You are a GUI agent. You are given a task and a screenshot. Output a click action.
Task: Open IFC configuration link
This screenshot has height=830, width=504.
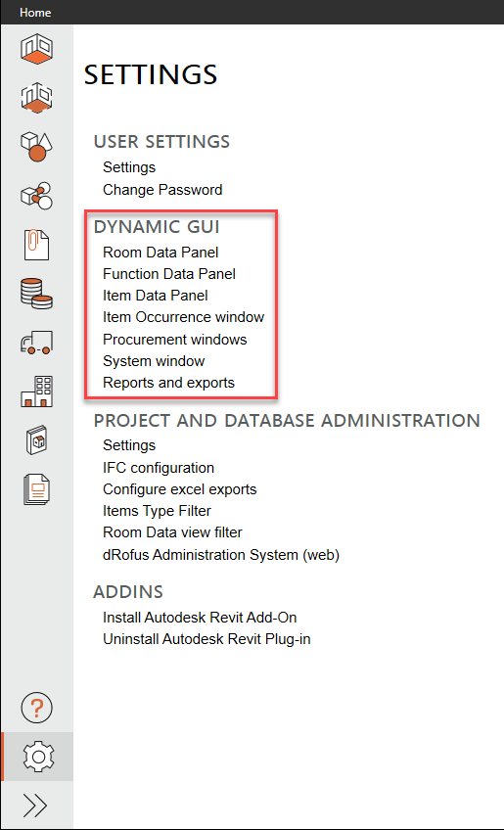(x=159, y=468)
